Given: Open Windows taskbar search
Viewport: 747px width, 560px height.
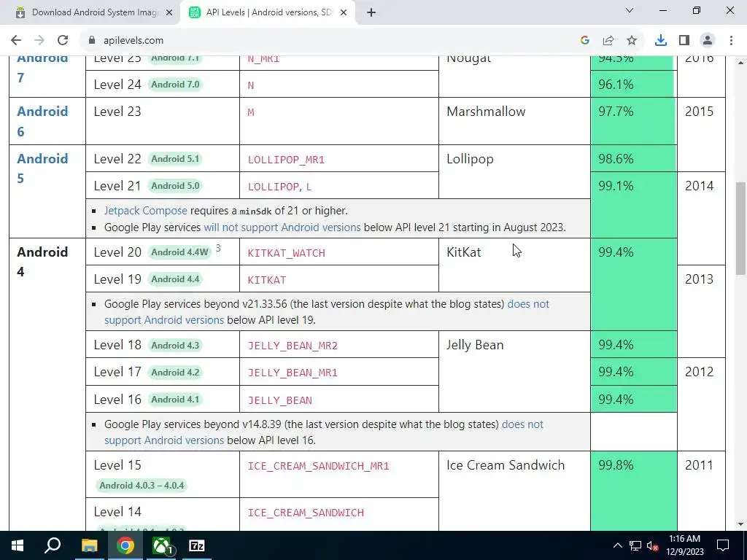Looking at the screenshot, I should point(53,545).
